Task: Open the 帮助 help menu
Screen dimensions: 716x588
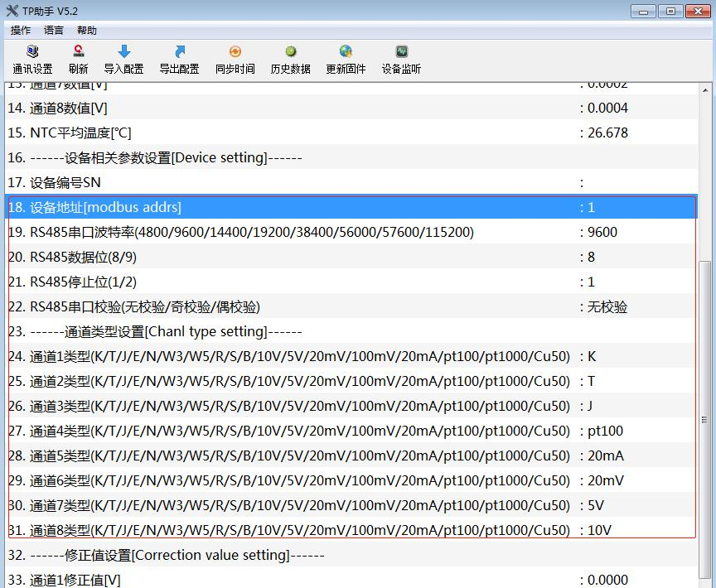Action: [x=87, y=31]
